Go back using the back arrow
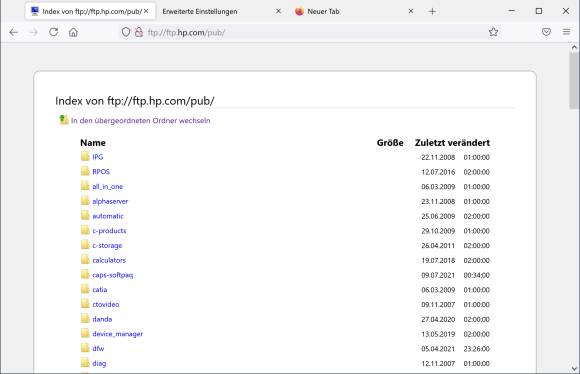580x374 pixels. coord(14,33)
